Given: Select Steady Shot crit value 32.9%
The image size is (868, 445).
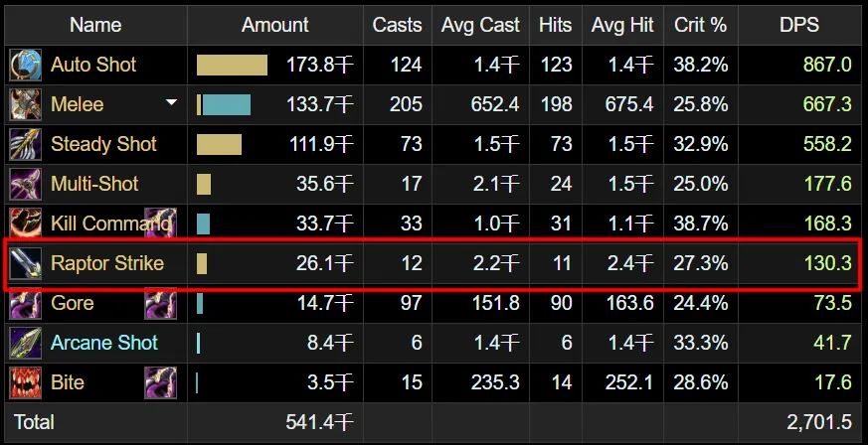Looking at the screenshot, I should click(x=700, y=144).
